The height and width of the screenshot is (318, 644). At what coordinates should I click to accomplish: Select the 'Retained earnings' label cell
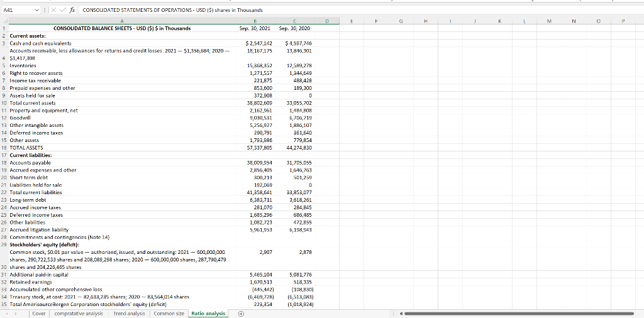pos(121,282)
